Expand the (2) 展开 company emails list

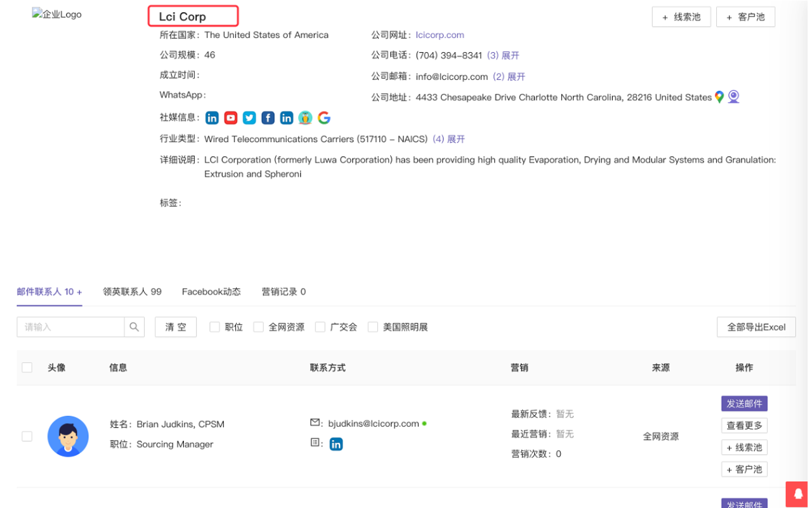tap(508, 76)
